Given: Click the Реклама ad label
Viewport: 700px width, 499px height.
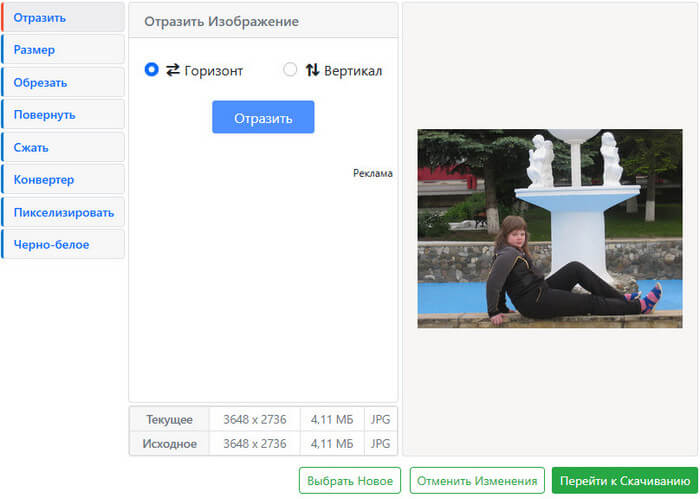Looking at the screenshot, I should click(372, 173).
